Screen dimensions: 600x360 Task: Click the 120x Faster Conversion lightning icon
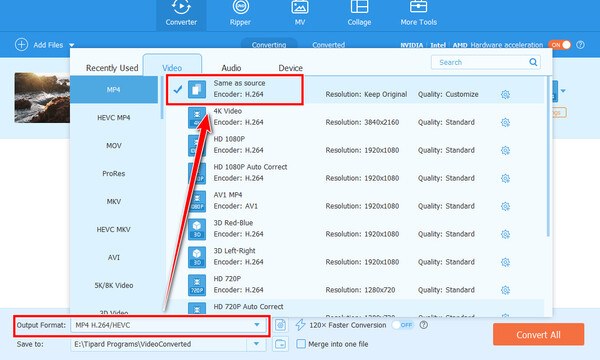pyautogui.click(x=300, y=325)
